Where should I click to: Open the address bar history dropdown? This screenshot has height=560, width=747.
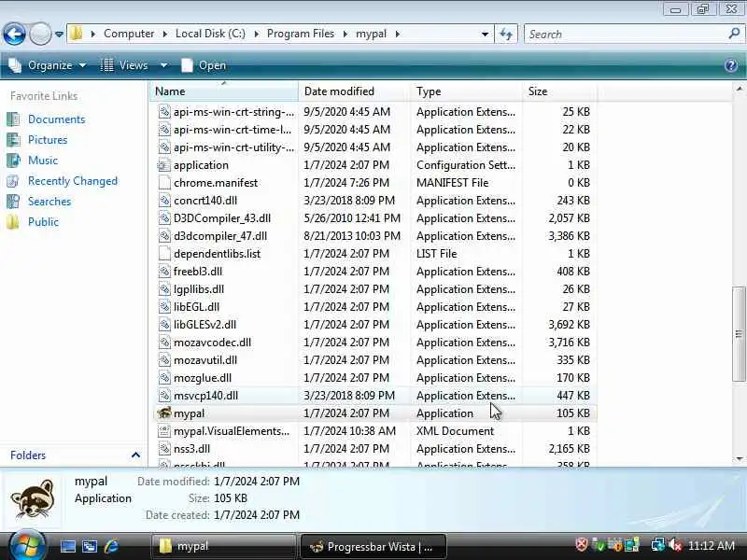485,35
